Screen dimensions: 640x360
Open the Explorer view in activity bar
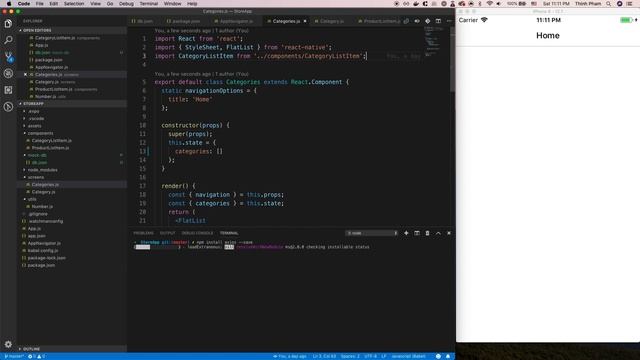coord(8,24)
